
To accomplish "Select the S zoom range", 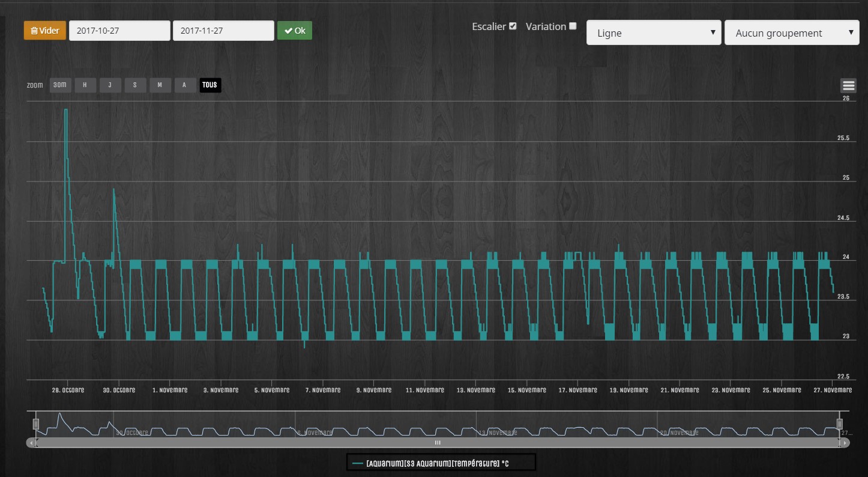I will [x=135, y=85].
